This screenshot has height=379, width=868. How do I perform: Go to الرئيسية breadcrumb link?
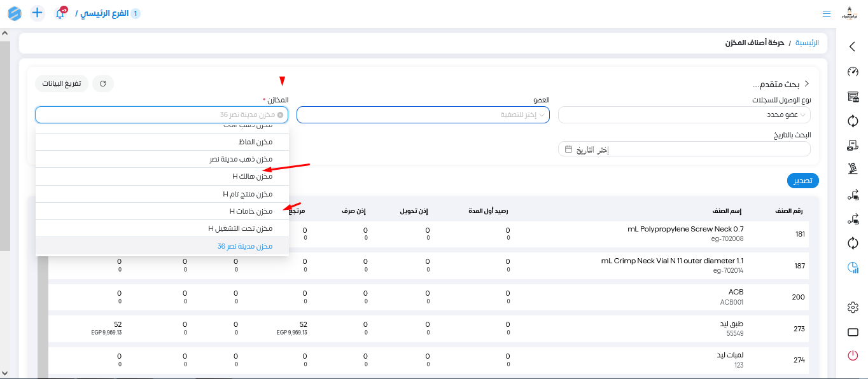pyautogui.click(x=808, y=43)
